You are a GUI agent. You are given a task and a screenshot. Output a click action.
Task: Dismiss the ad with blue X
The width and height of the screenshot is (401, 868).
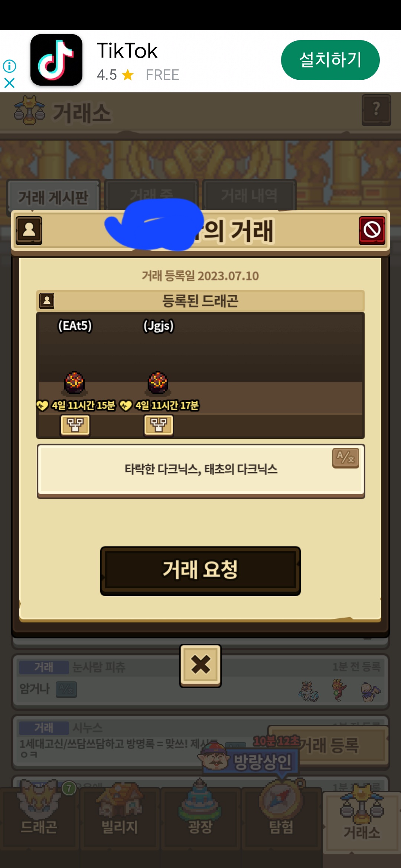[x=10, y=83]
